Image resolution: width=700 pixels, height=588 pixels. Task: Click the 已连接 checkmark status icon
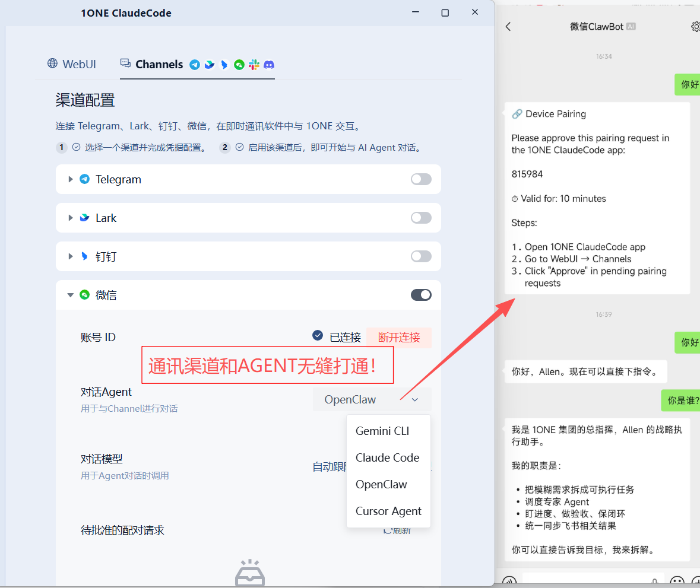tap(318, 335)
